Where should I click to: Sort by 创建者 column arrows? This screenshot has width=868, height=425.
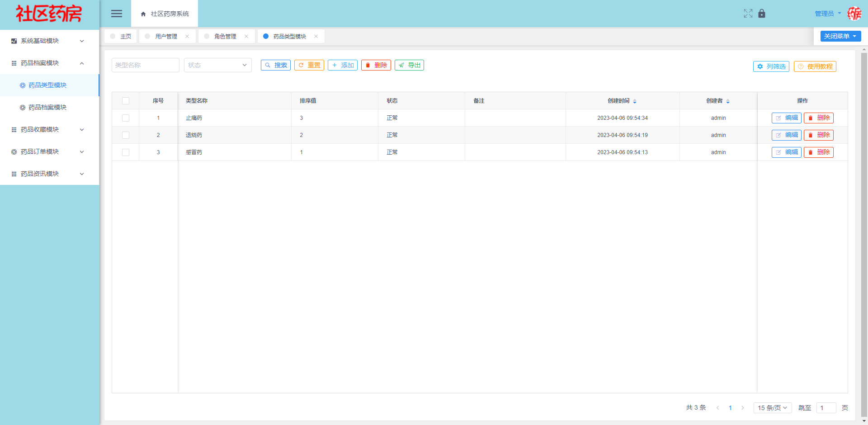click(x=728, y=101)
